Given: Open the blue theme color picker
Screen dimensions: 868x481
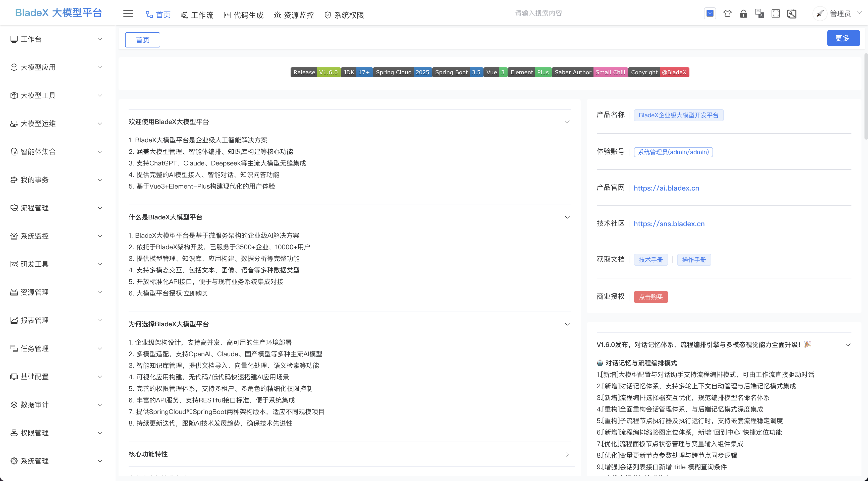Looking at the screenshot, I should click(x=710, y=14).
